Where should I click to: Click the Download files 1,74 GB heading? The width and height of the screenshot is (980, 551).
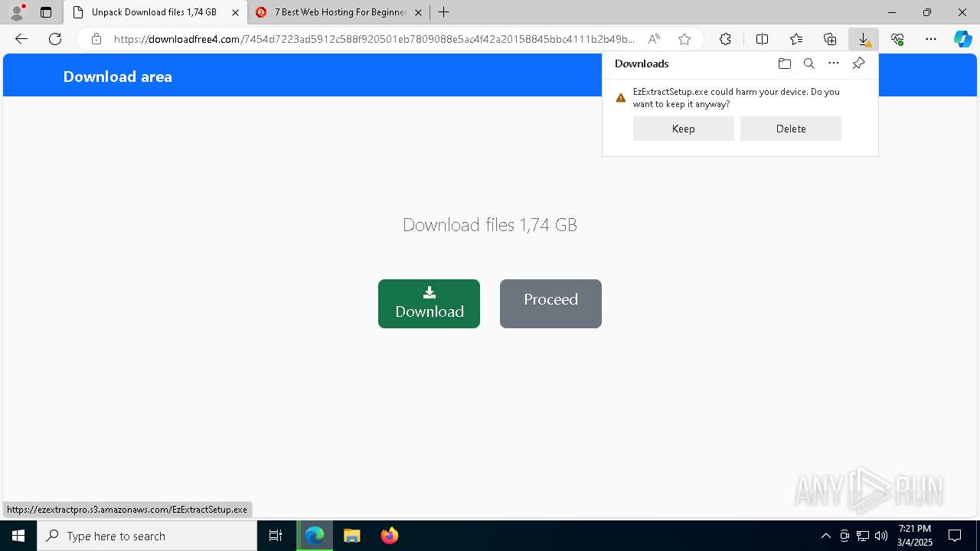(x=490, y=224)
